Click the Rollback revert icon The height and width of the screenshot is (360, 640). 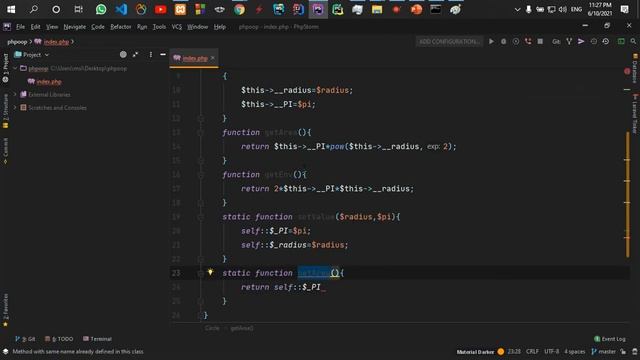click(x=606, y=42)
